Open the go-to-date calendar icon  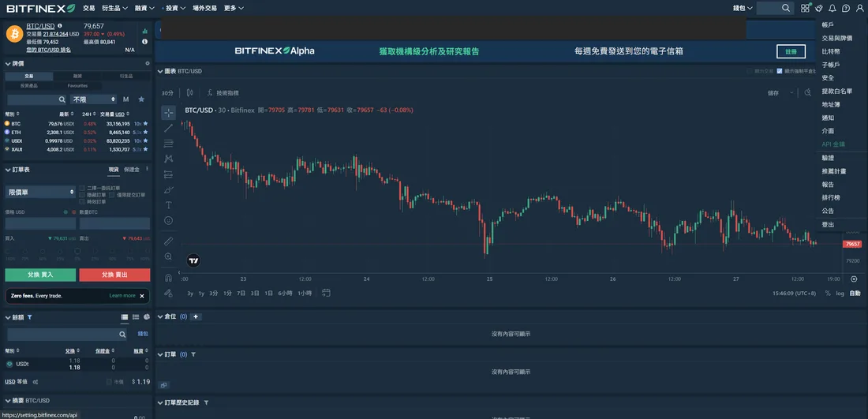point(326,293)
